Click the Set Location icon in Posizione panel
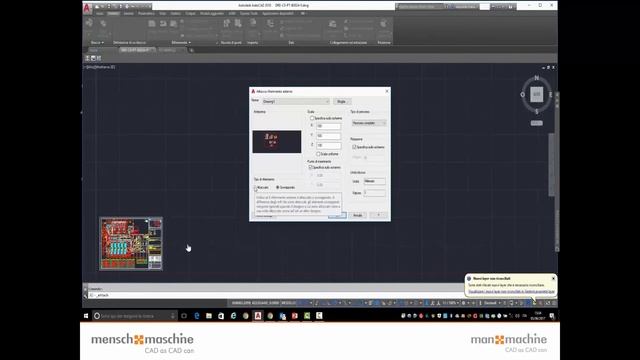This screenshot has width=640, height=360. coord(384,24)
